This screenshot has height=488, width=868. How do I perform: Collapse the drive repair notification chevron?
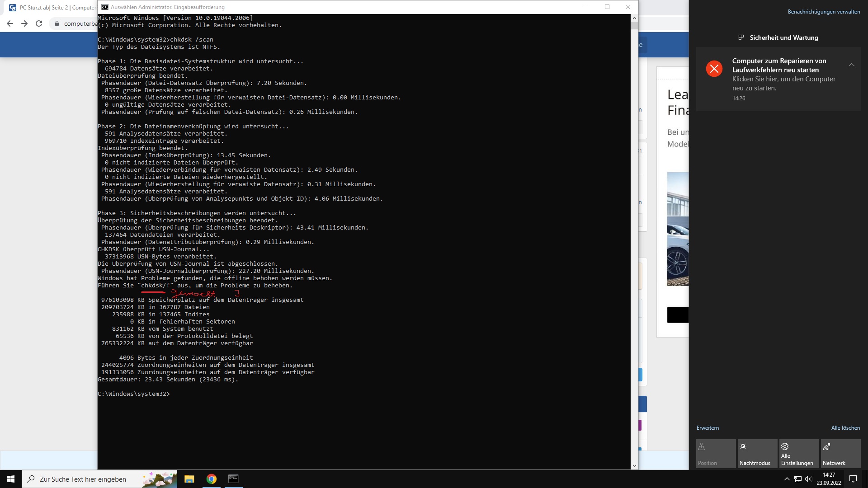coord(852,65)
